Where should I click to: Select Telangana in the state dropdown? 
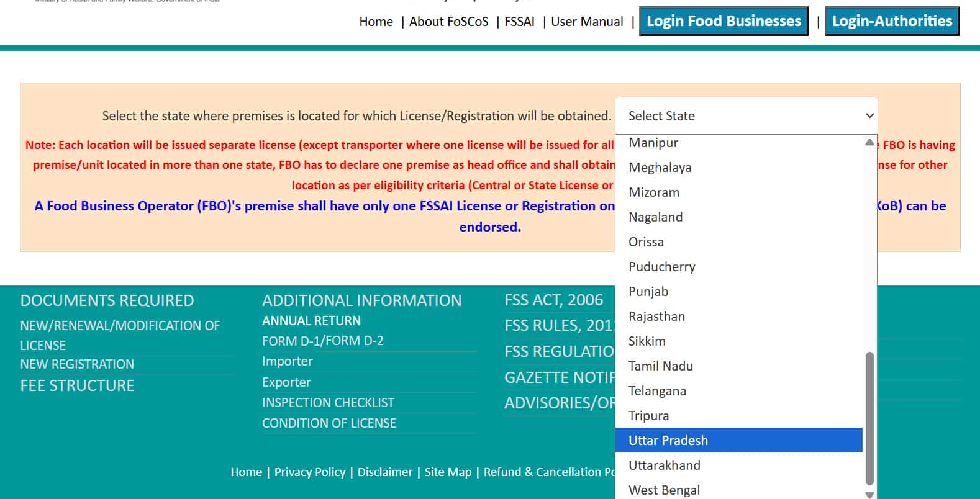coord(739,391)
